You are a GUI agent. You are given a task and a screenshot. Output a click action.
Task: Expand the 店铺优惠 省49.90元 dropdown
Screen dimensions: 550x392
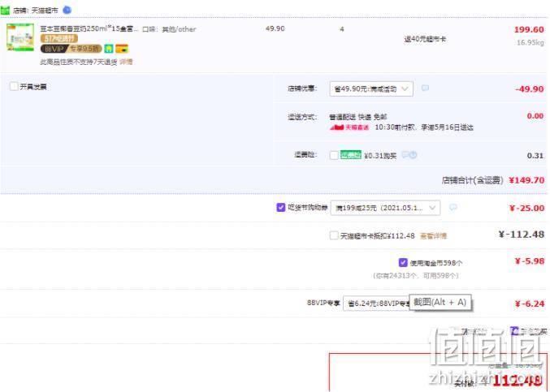371,89
